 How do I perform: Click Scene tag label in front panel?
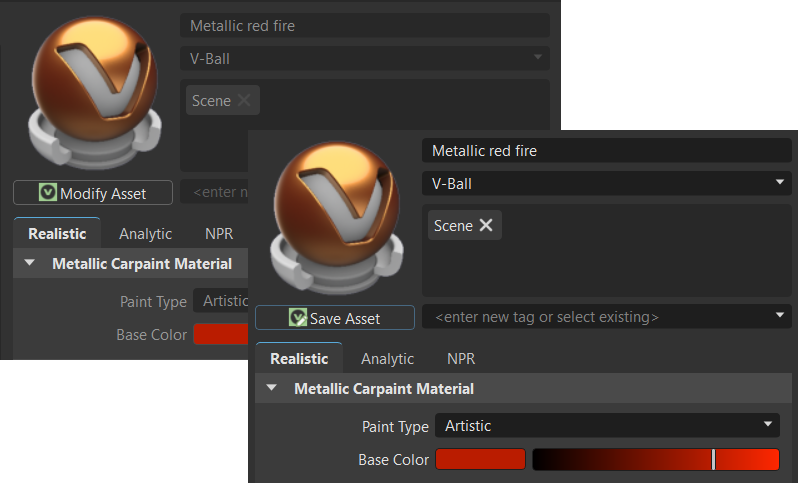(x=453, y=225)
